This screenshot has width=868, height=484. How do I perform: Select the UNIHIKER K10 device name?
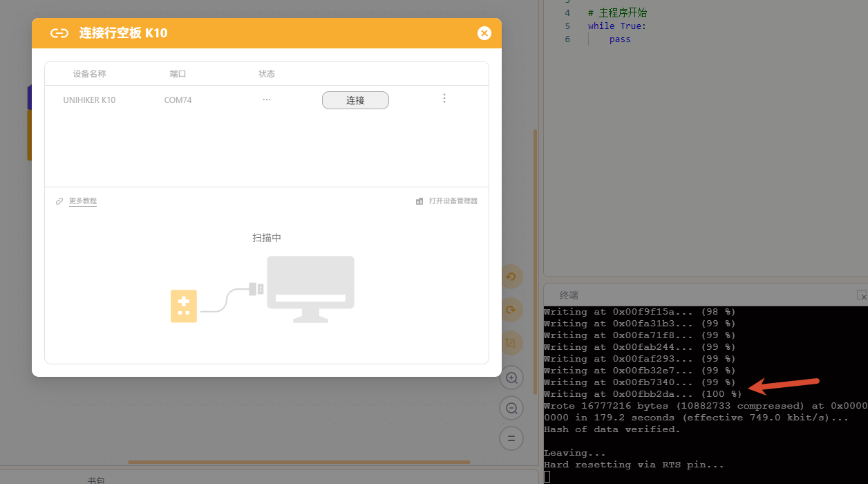click(x=89, y=100)
